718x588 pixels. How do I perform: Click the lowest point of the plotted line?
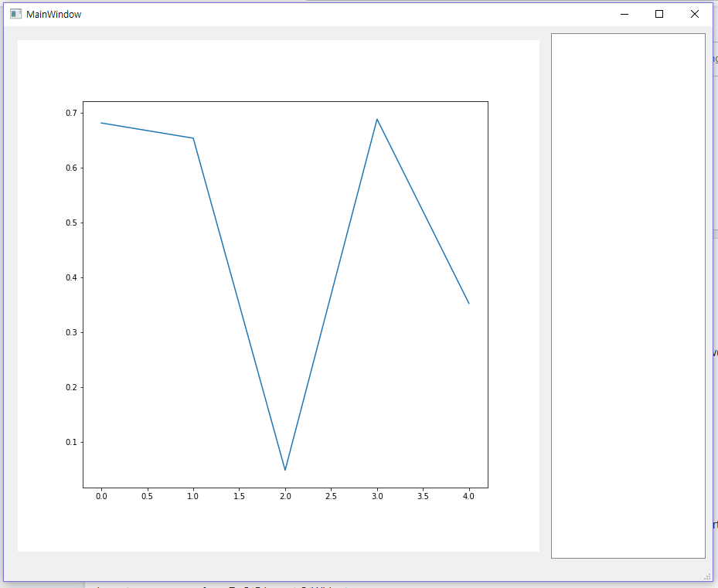point(285,468)
